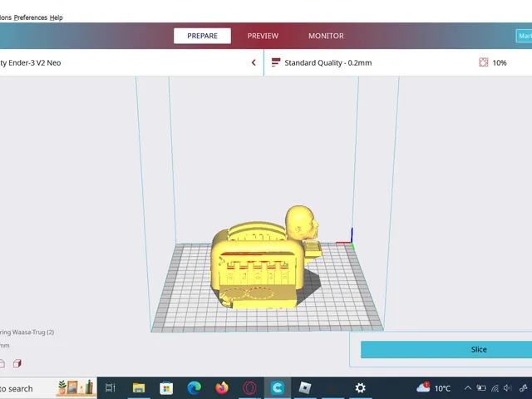
Task: Open Windows Settings gear in taskbar
Action: (360, 388)
